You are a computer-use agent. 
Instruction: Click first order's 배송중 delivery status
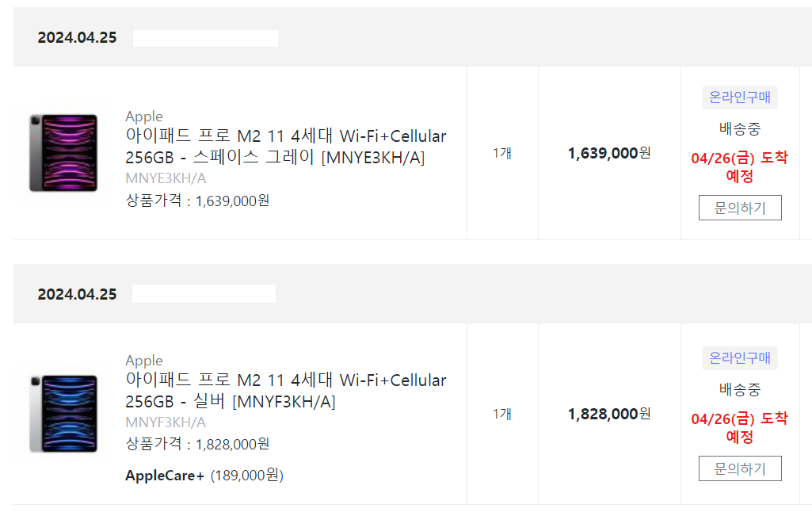click(x=739, y=128)
